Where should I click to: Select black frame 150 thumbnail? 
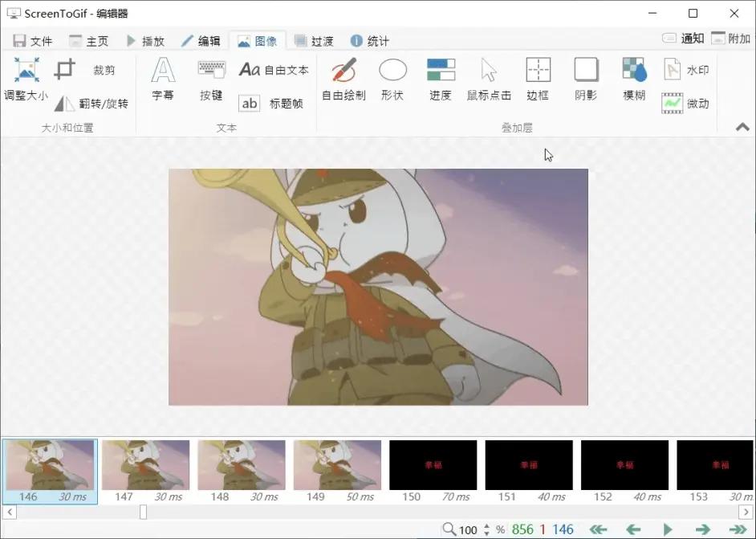(433, 472)
